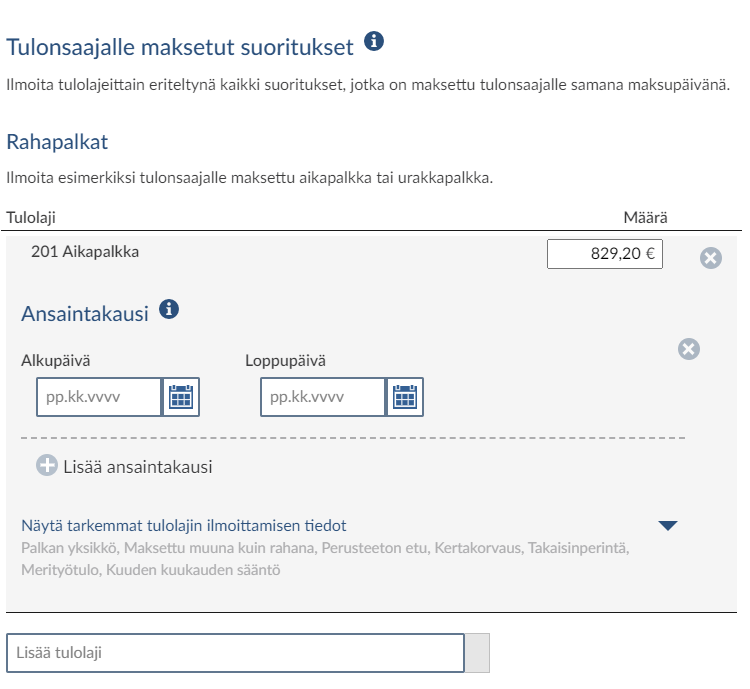Focus the Alkupäivä date field
This screenshot has height=689, width=750.
pos(99,397)
